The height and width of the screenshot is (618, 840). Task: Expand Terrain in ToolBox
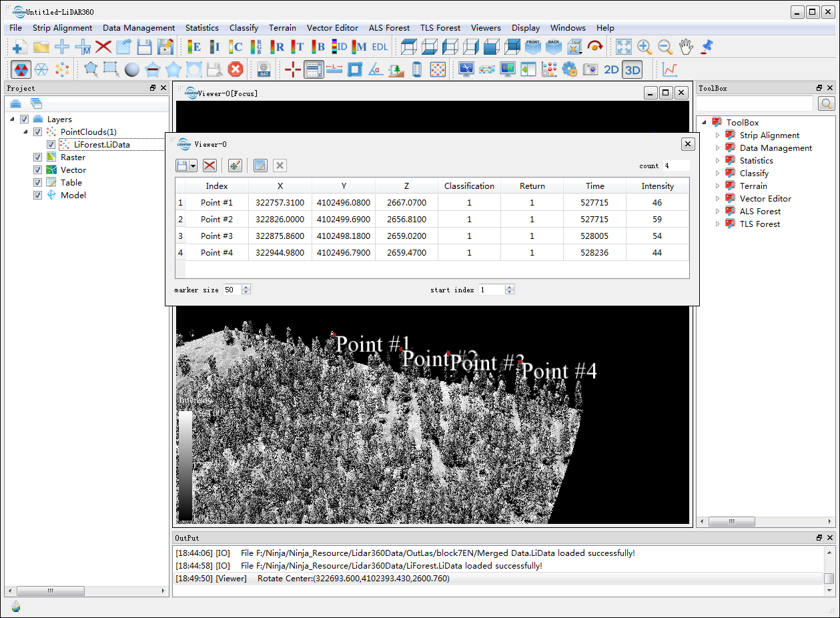point(718,186)
